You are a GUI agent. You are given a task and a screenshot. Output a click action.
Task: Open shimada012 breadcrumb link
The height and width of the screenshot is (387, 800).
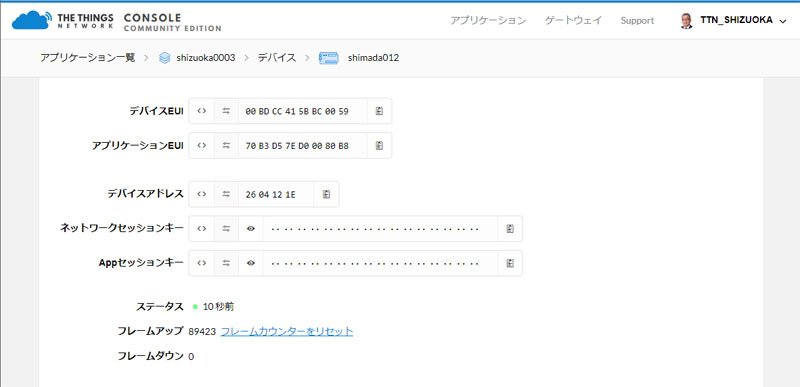coord(373,58)
